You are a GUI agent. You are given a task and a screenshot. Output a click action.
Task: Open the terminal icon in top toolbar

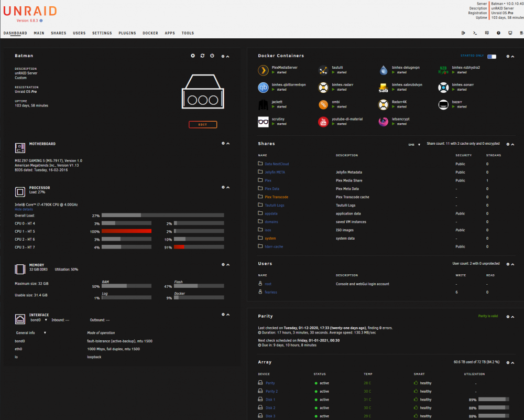475,33
